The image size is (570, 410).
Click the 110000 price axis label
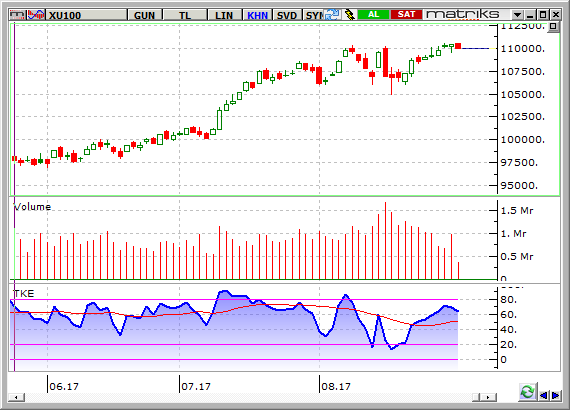point(522,49)
